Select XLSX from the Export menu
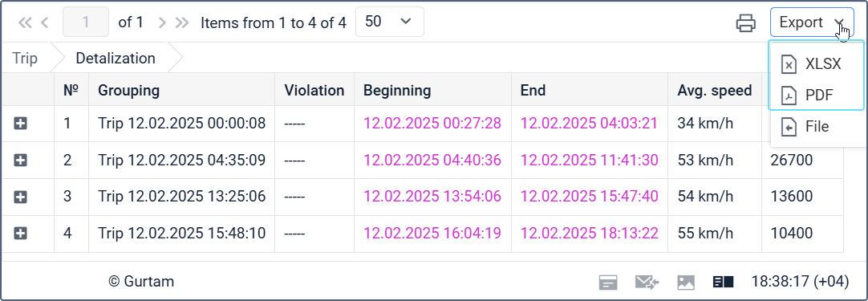868x301 pixels. tap(817, 64)
